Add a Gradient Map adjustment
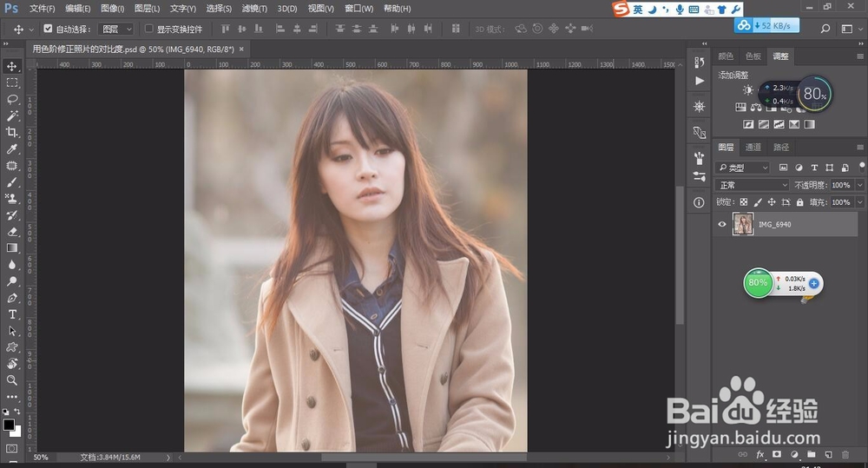Image resolution: width=868 pixels, height=468 pixels. click(x=809, y=124)
